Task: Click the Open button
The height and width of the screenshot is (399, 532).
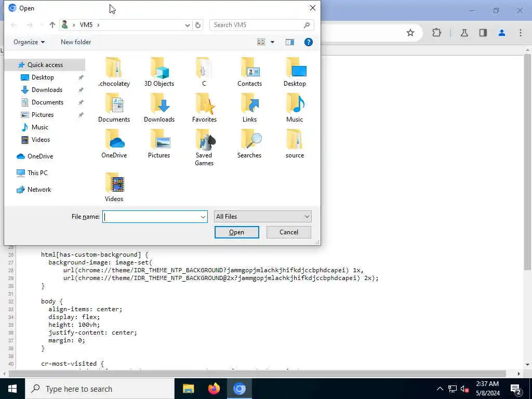Action: (236, 232)
